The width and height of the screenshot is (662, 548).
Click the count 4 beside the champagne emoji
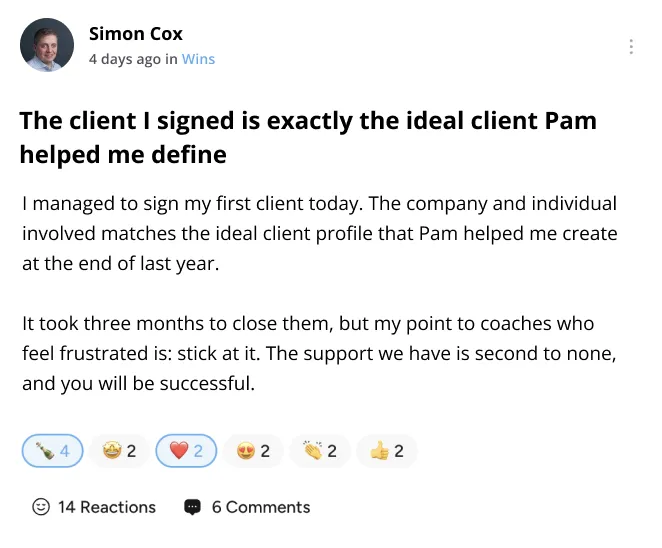pyautogui.click(x=65, y=451)
